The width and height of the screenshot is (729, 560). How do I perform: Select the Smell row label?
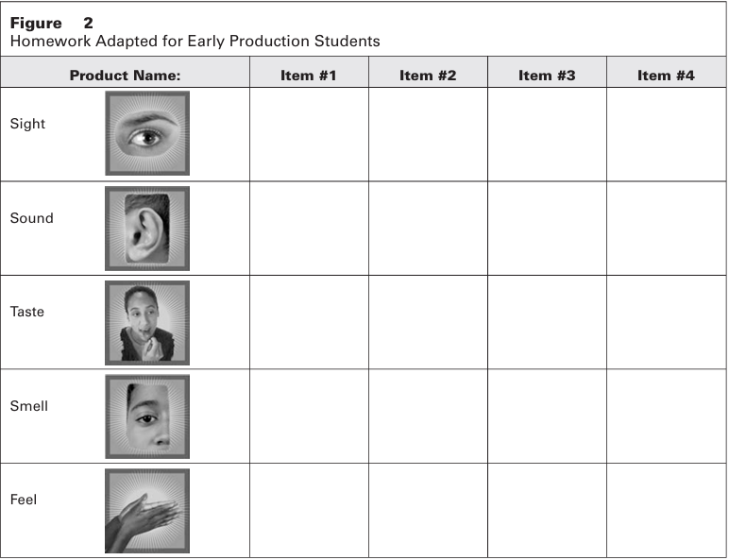[x=29, y=406]
